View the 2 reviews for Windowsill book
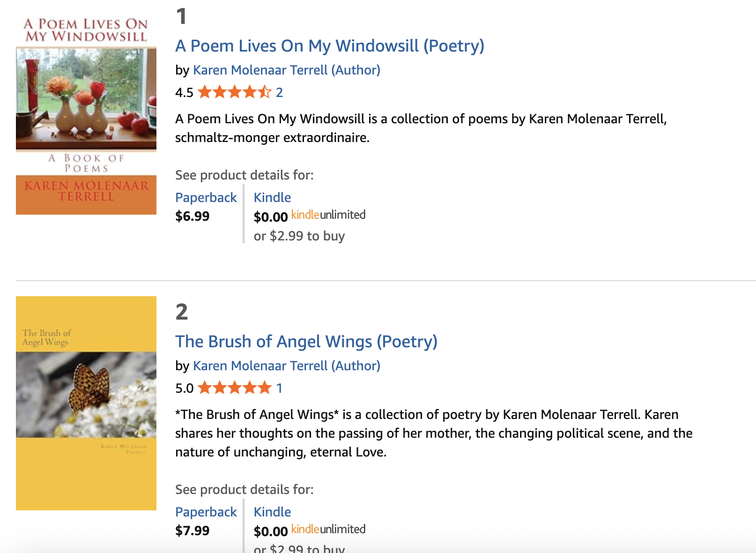 (x=279, y=92)
